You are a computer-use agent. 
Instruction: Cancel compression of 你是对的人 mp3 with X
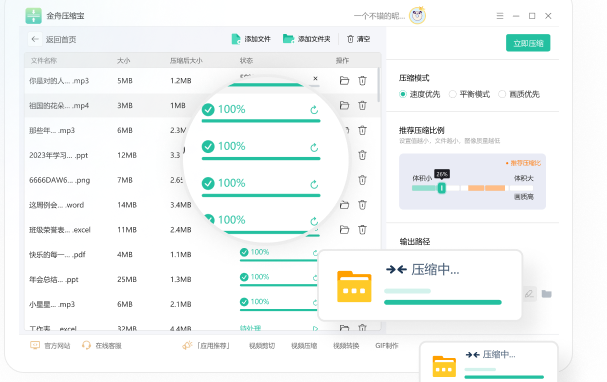[x=316, y=79]
